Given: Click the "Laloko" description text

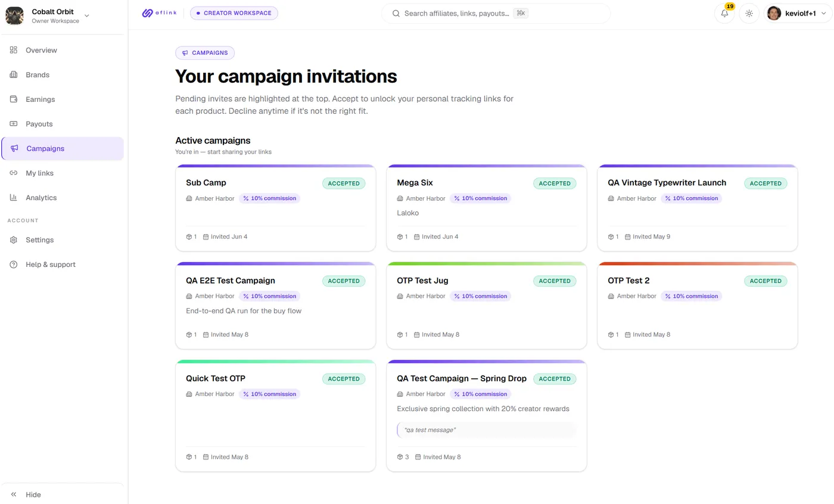Looking at the screenshot, I should [408, 213].
